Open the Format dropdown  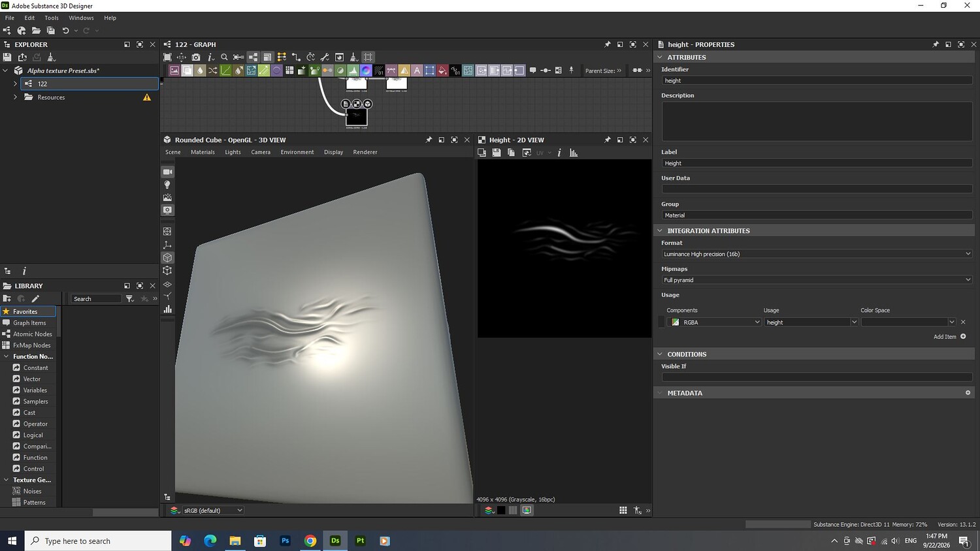coord(817,254)
